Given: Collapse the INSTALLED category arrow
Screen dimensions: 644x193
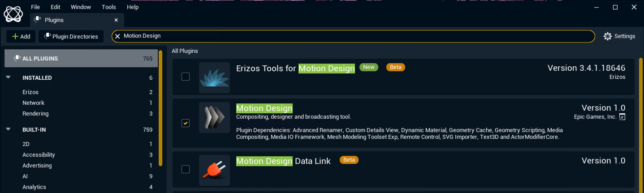Looking at the screenshot, I should [9, 77].
